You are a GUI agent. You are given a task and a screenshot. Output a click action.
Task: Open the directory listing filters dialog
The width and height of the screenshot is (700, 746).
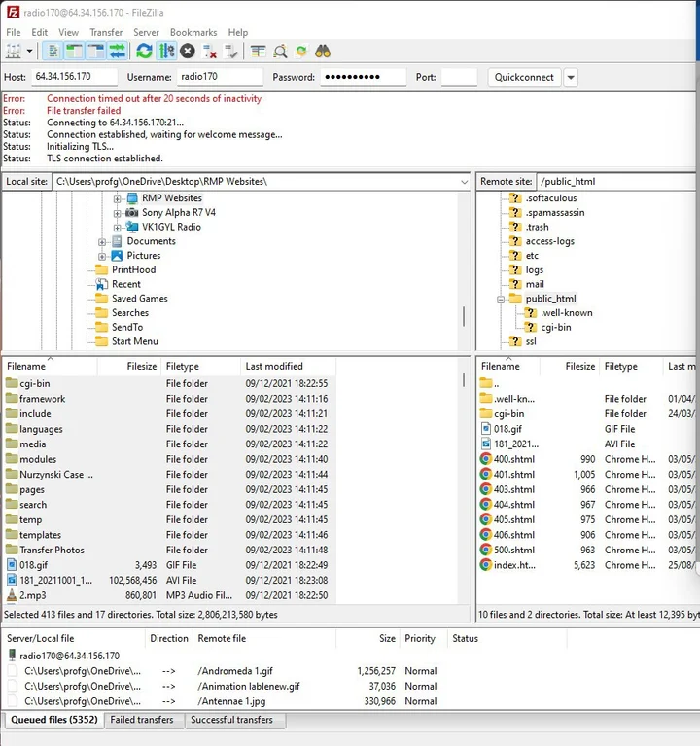258,51
